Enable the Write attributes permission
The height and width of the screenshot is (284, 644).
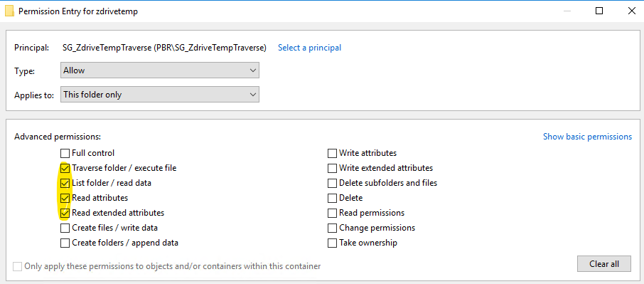pos(332,153)
